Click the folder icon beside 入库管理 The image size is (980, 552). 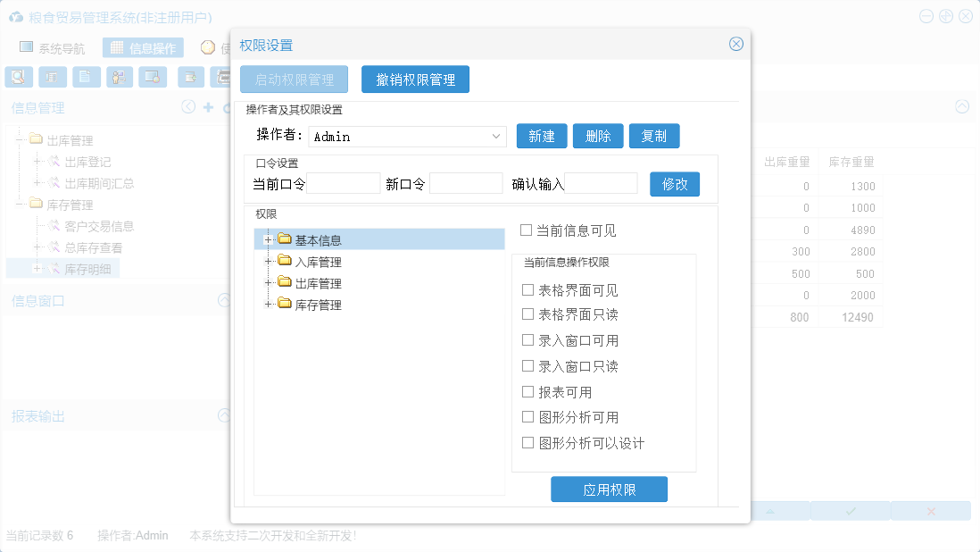[285, 261]
